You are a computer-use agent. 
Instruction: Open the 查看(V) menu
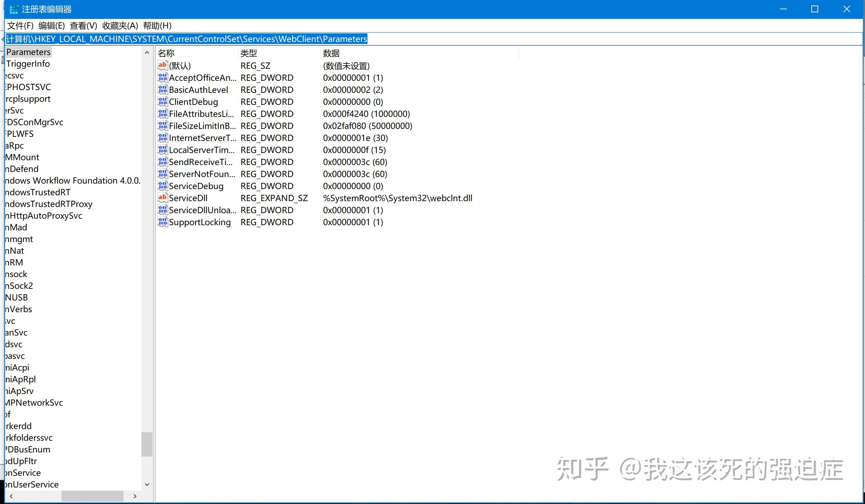(84, 26)
